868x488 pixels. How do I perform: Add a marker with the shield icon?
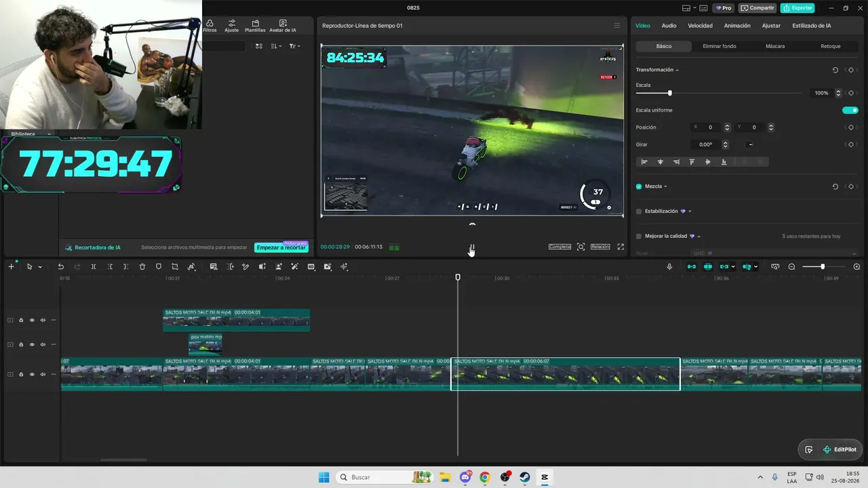point(159,267)
